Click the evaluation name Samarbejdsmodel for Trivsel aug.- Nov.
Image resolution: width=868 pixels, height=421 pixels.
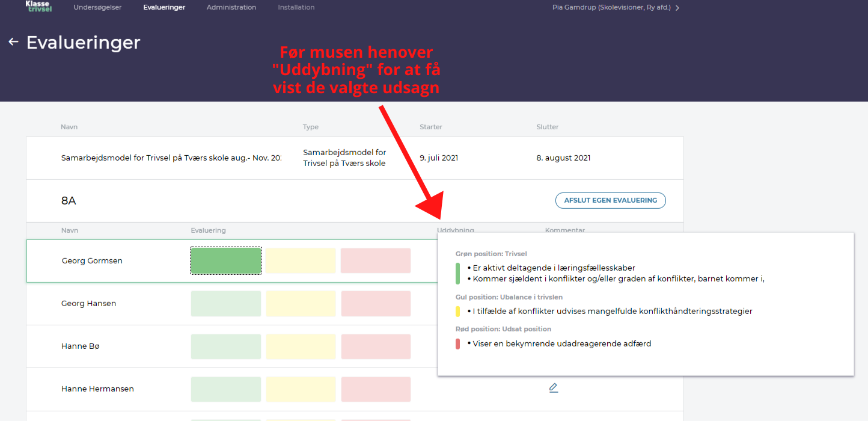[x=171, y=158]
